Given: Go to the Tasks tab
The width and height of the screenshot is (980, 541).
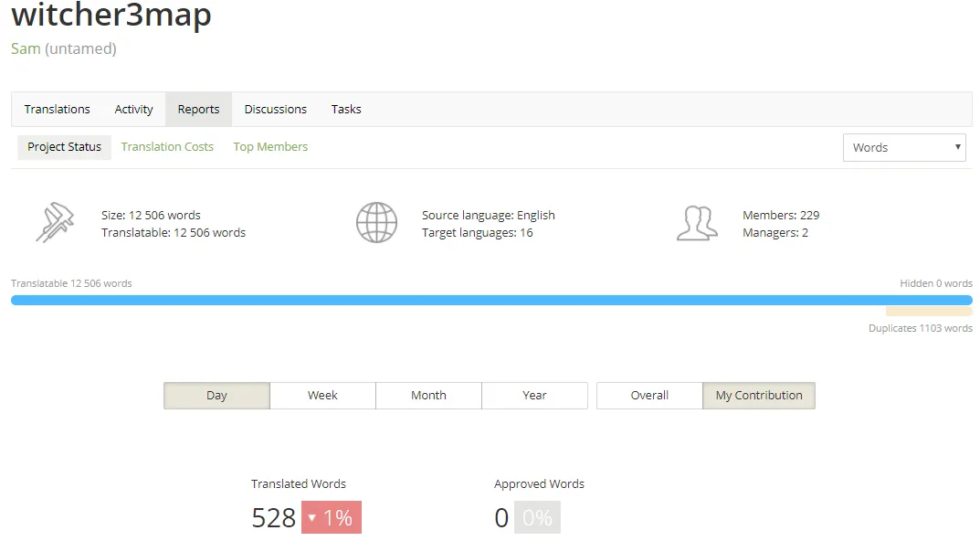Looking at the screenshot, I should [x=346, y=110].
